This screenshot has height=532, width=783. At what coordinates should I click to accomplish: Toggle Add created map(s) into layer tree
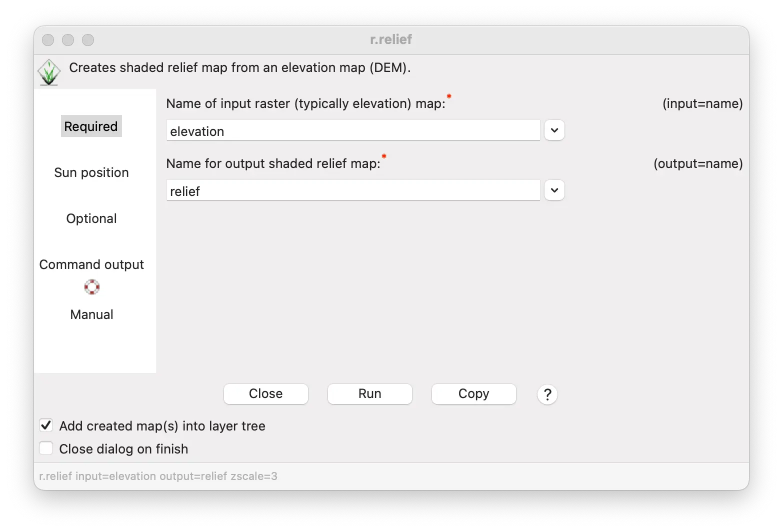tap(46, 425)
